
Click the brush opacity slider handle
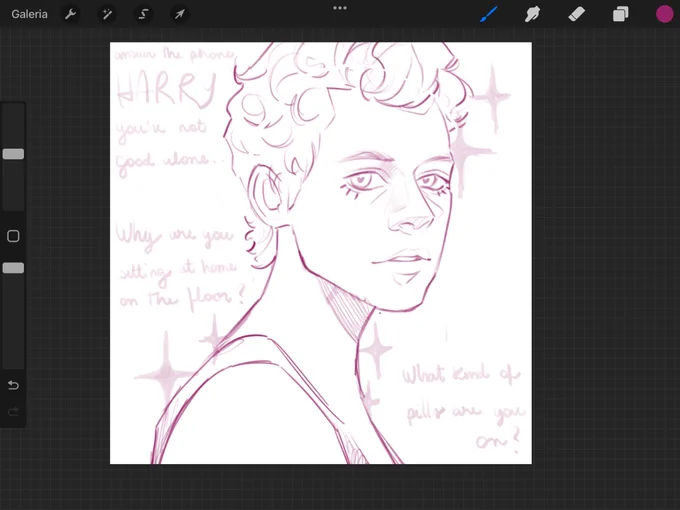click(x=13, y=268)
